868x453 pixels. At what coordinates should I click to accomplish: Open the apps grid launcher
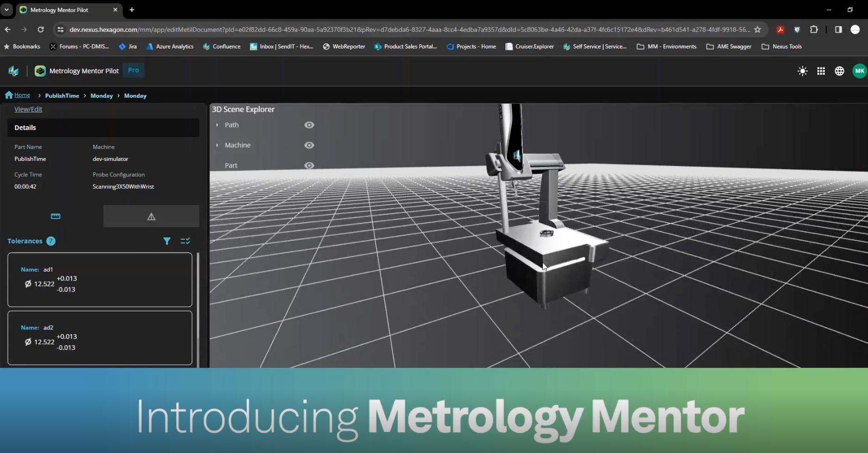click(x=821, y=71)
